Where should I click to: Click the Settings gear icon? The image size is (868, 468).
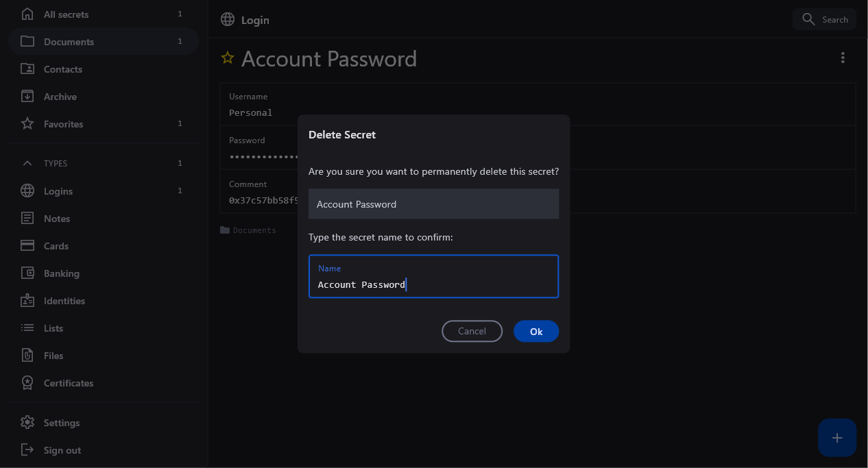pos(27,423)
